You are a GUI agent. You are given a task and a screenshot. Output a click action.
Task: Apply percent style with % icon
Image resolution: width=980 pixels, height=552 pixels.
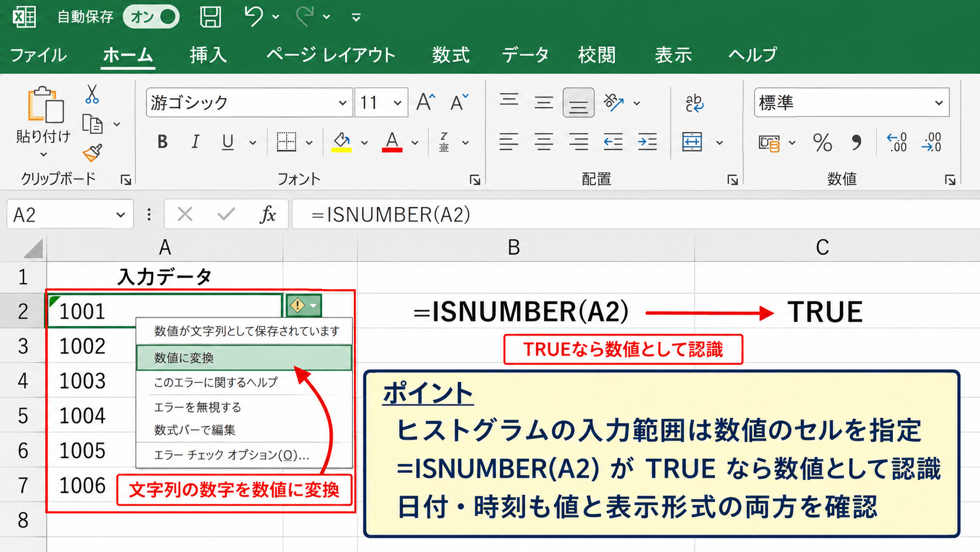pos(822,143)
